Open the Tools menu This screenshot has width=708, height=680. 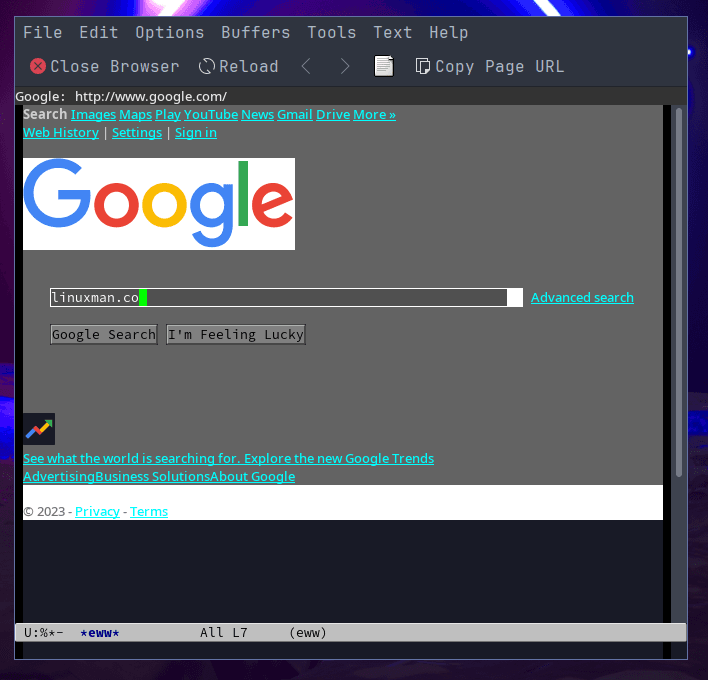click(x=332, y=33)
